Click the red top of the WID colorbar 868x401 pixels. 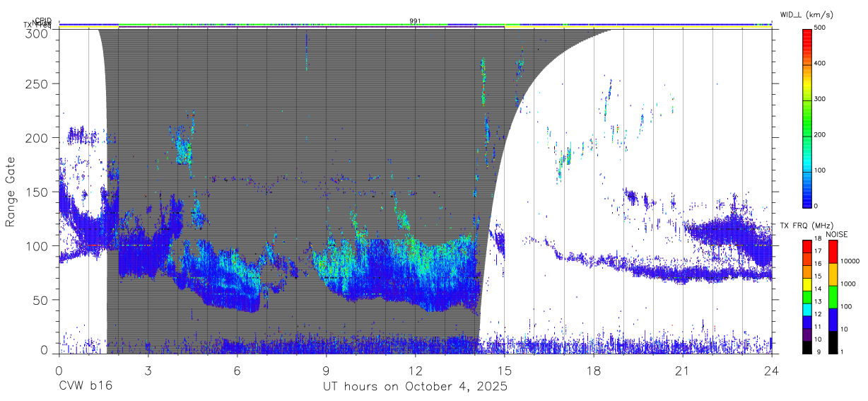coord(807,37)
